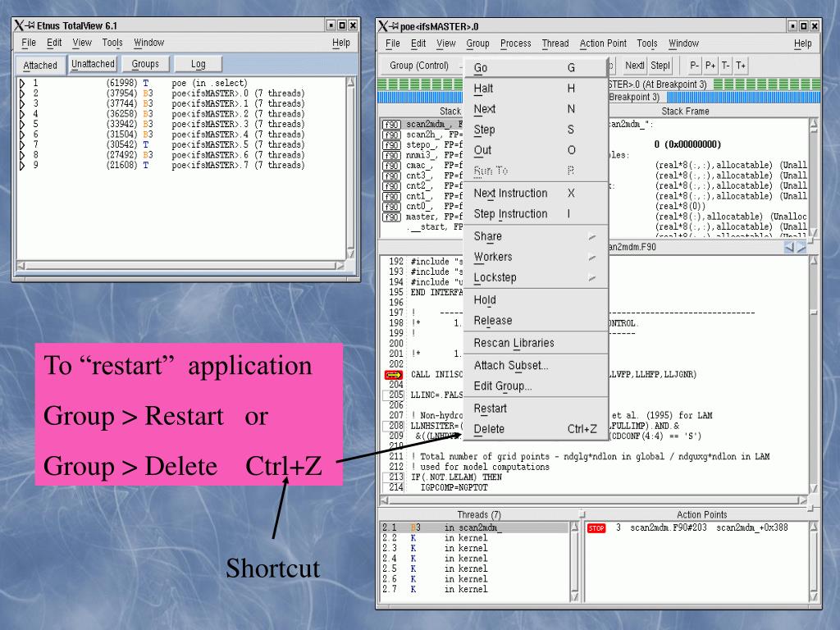
Task: Select thread 2.1 in scan2mdm_
Action: point(474,527)
